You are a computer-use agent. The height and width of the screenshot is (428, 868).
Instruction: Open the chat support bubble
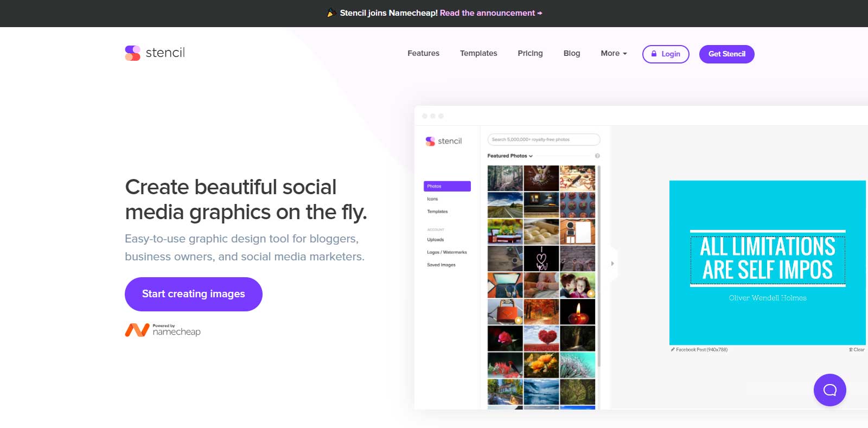coord(829,389)
